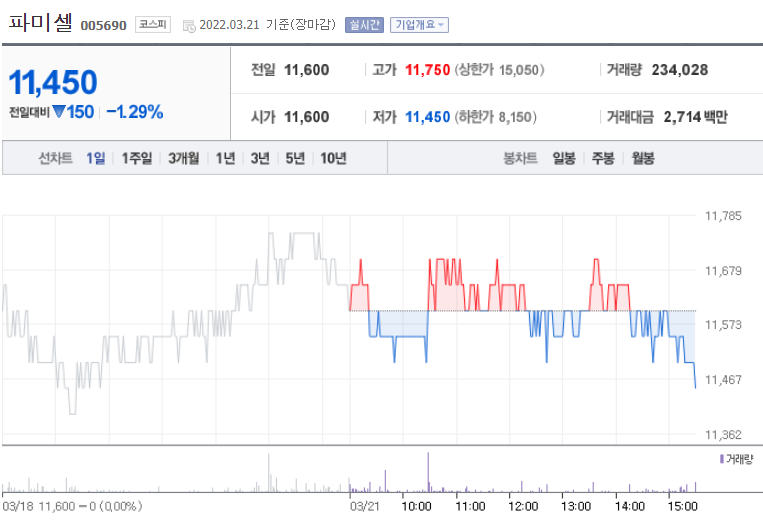Open the 기업개요 dropdown

pyautogui.click(x=419, y=25)
